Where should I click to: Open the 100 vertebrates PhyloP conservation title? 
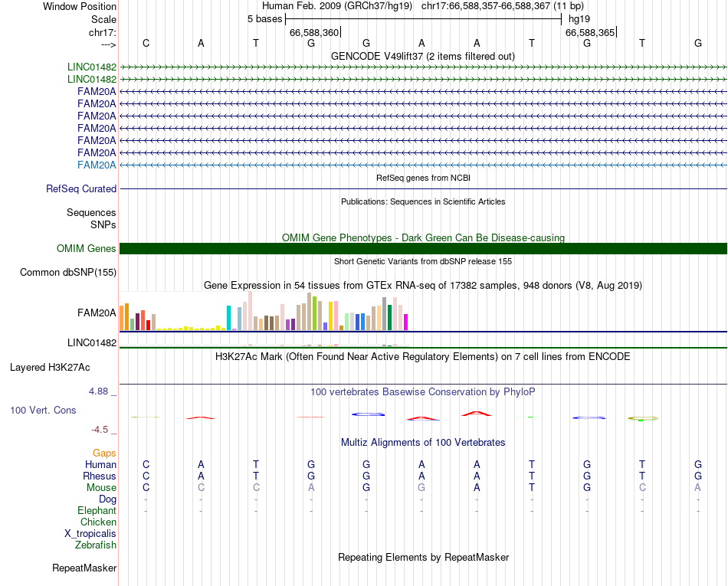(423, 391)
